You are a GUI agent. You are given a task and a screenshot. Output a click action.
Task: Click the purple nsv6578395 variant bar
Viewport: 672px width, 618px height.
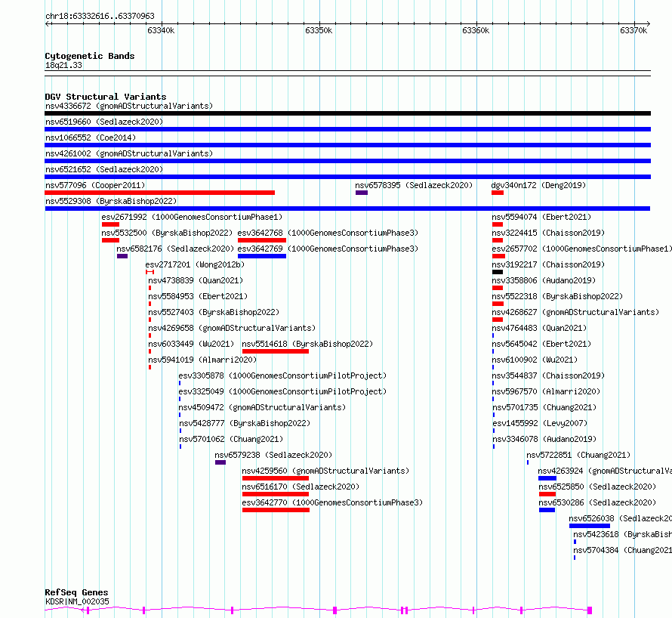(362, 193)
